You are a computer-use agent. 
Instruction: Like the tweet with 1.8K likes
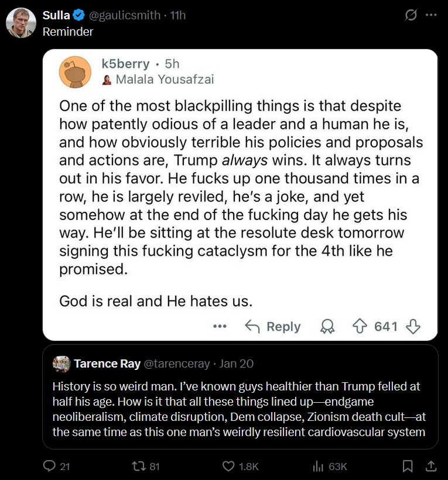(x=229, y=466)
